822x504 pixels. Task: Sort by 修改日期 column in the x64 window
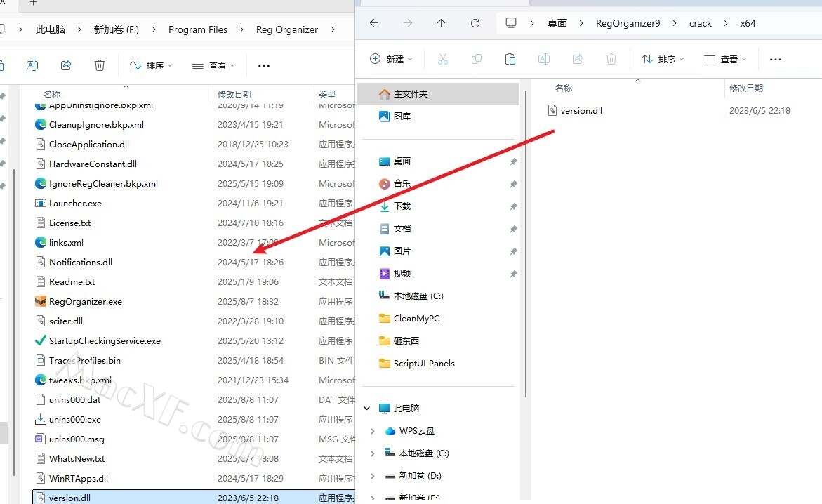(746, 88)
